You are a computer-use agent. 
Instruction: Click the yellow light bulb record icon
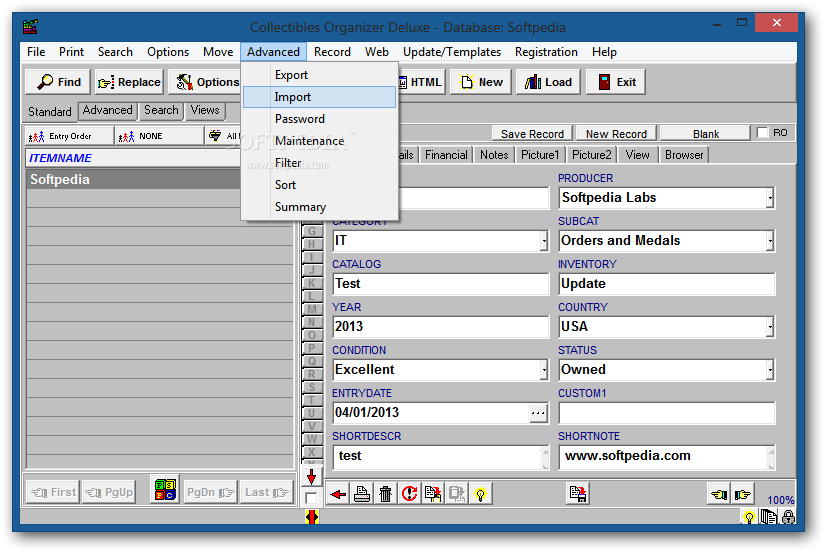tap(480, 494)
